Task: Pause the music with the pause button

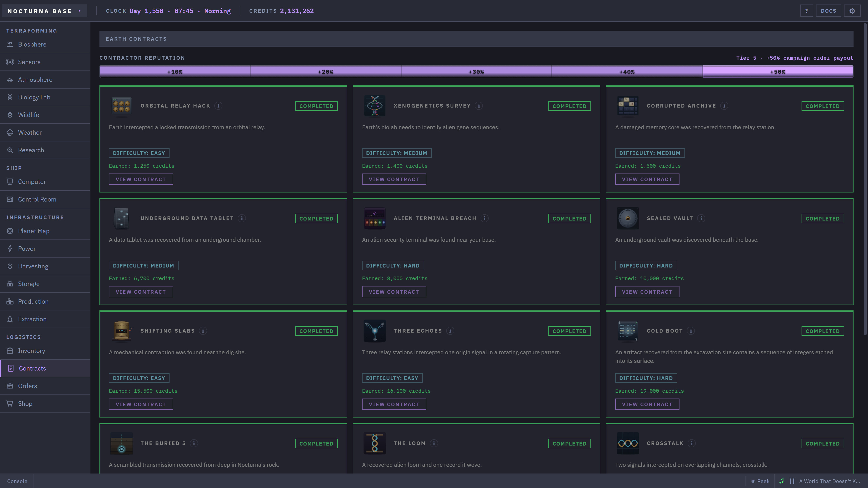Action: (x=792, y=481)
